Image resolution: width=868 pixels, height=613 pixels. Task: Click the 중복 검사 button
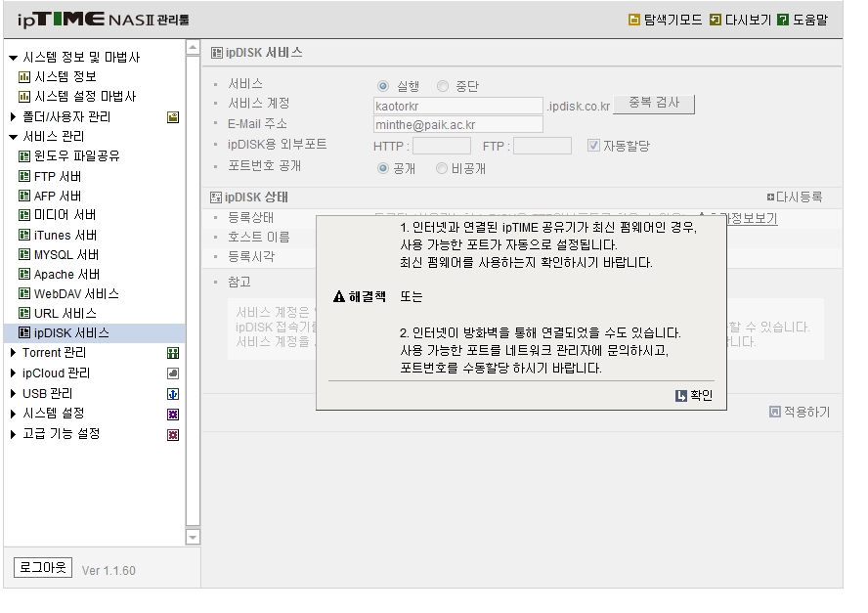pyautogui.click(x=654, y=104)
